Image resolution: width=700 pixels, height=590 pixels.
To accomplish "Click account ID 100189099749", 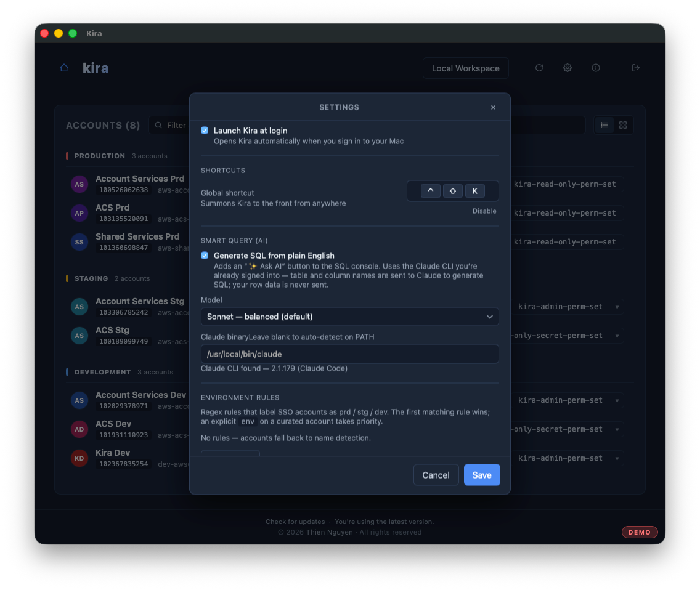I will coord(124,341).
